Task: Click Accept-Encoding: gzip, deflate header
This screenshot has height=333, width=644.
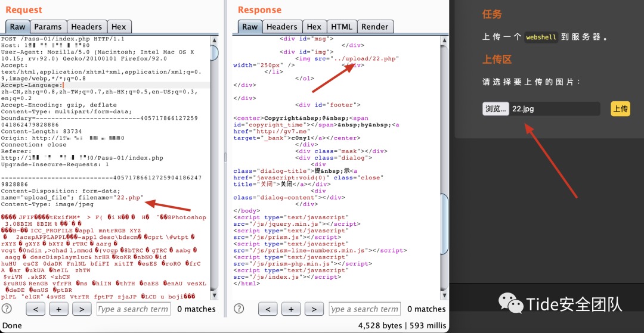Action: [57, 105]
